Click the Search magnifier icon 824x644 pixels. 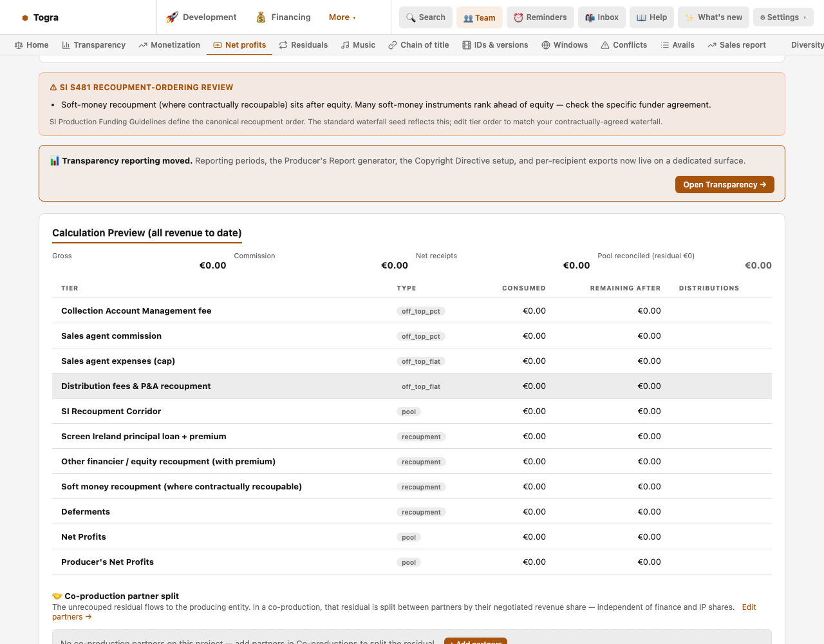pos(411,17)
